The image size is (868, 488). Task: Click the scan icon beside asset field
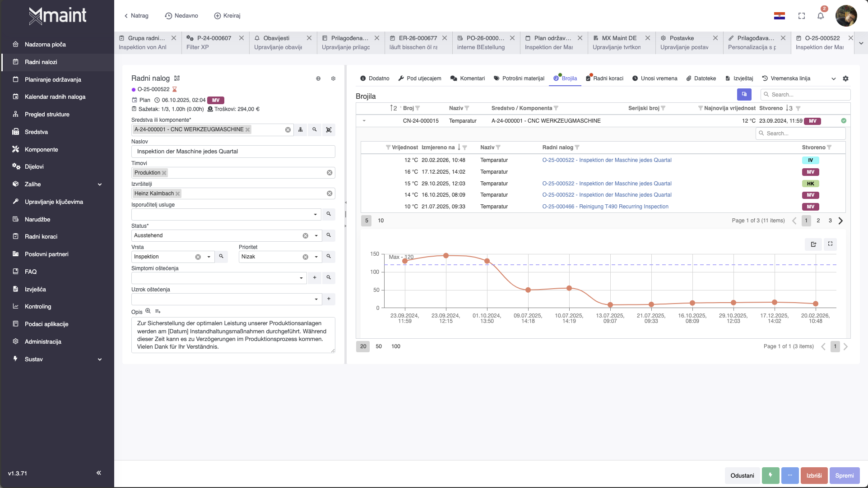pos(329,130)
